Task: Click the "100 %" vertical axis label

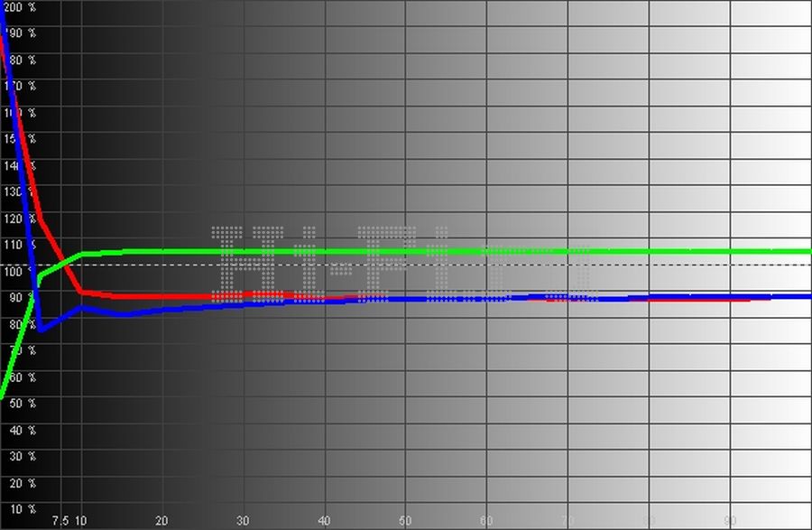Action: click(19, 271)
